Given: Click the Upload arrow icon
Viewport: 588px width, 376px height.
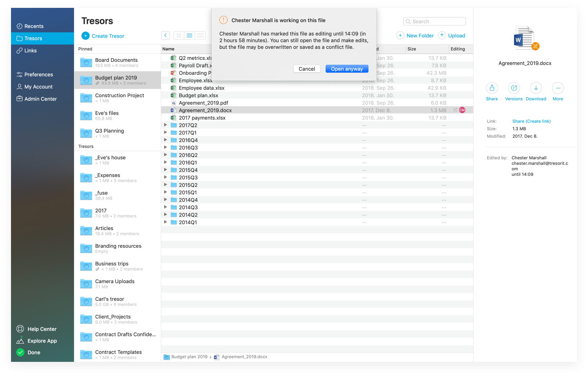Looking at the screenshot, I should pos(442,35).
